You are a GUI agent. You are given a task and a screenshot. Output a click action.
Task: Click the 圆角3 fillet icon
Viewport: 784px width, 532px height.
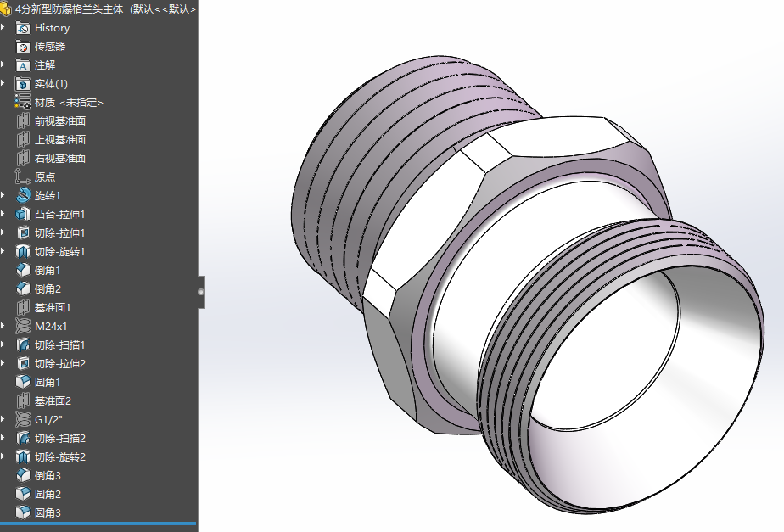[x=23, y=513]
